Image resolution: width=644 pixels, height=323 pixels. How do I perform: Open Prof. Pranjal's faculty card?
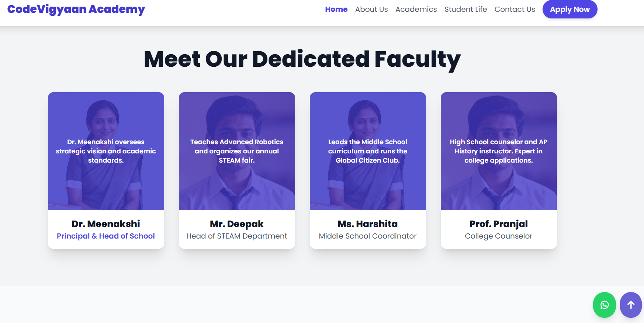click(499, 170)
